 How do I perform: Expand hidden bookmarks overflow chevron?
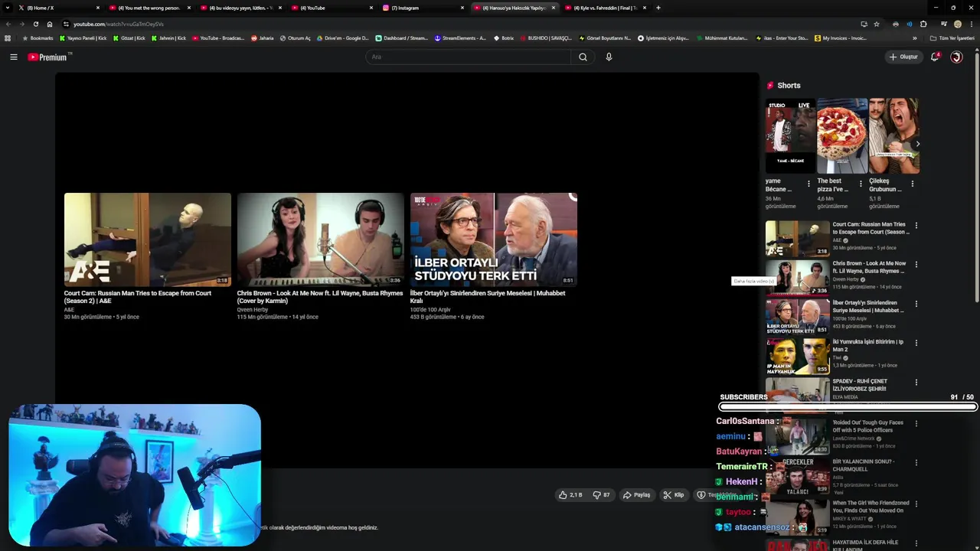(x=914, y=38)
